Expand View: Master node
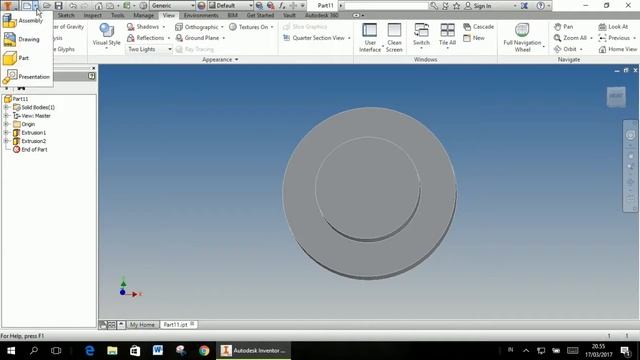Viewport: 640px width, 360px height. [6, 116]
